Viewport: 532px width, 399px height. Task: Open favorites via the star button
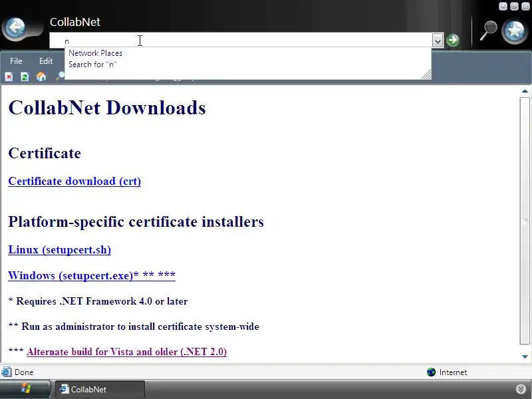click(514, 31)
